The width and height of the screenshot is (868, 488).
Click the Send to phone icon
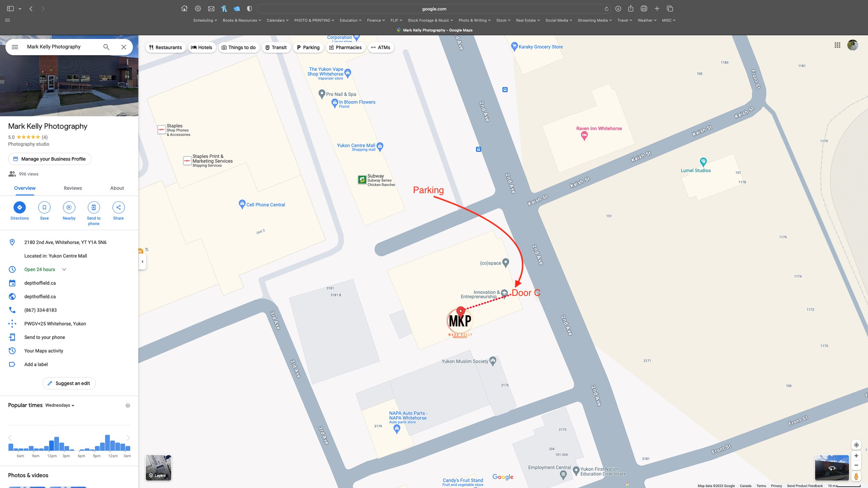(x=93, y=207)
